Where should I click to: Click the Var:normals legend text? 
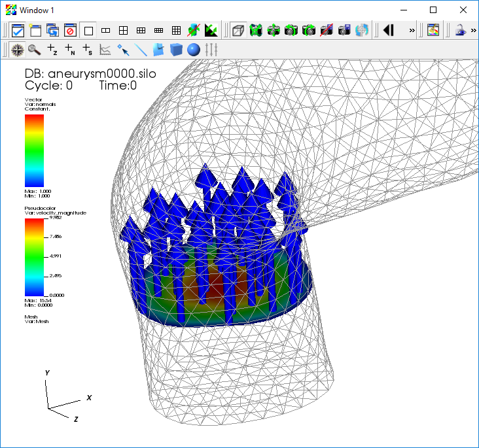click(x=40, y=104)
